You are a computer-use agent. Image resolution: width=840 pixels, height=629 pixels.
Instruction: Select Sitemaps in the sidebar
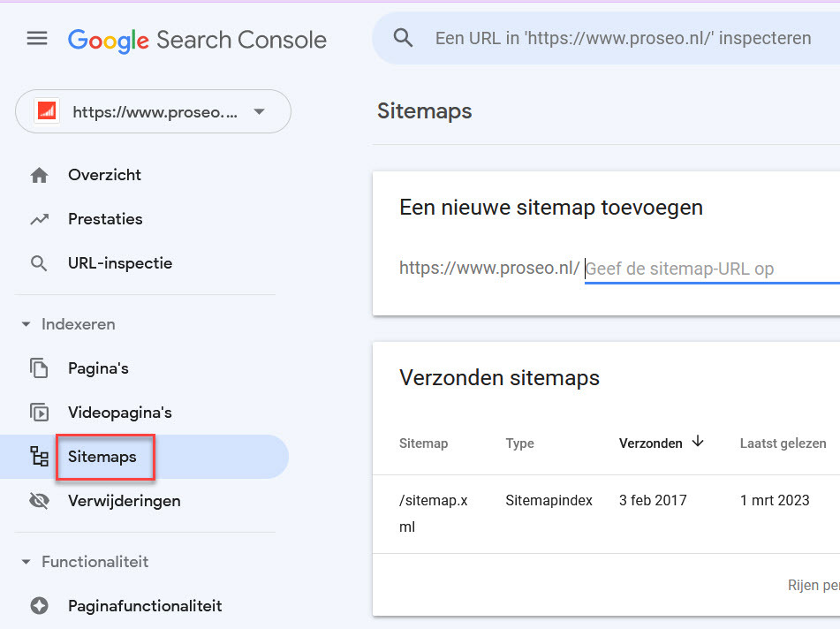coord(102,457)
